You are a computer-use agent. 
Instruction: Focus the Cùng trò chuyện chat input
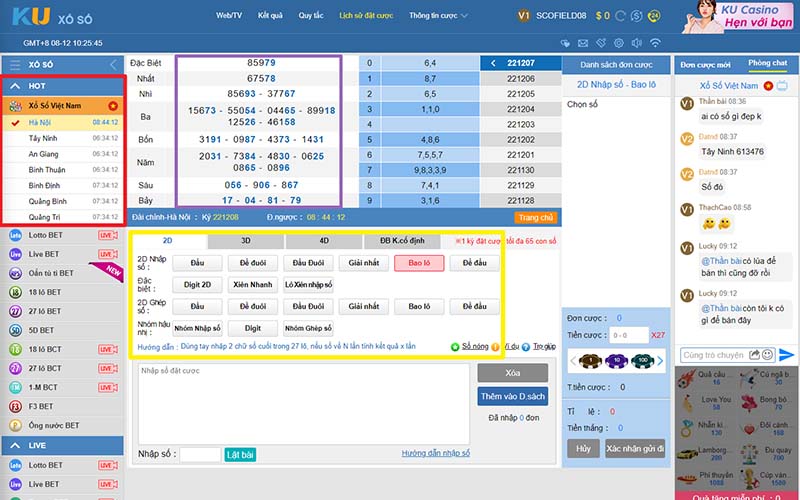(713, 355)
